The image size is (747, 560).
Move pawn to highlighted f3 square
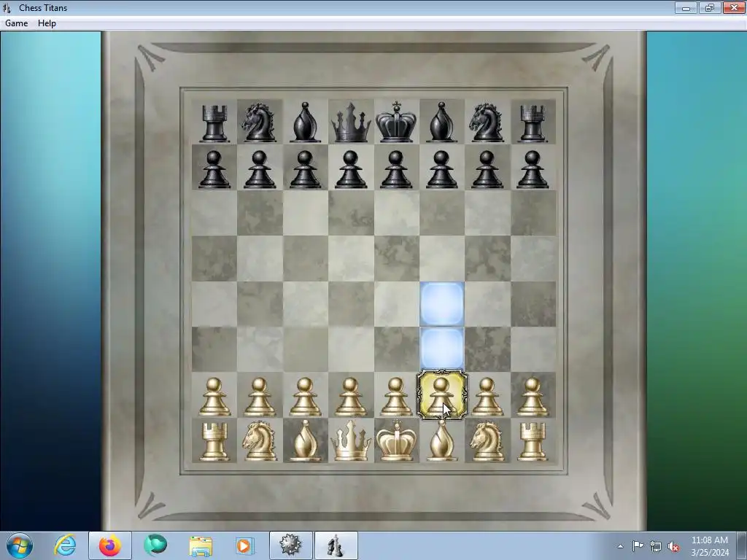(x=442, y=349)
